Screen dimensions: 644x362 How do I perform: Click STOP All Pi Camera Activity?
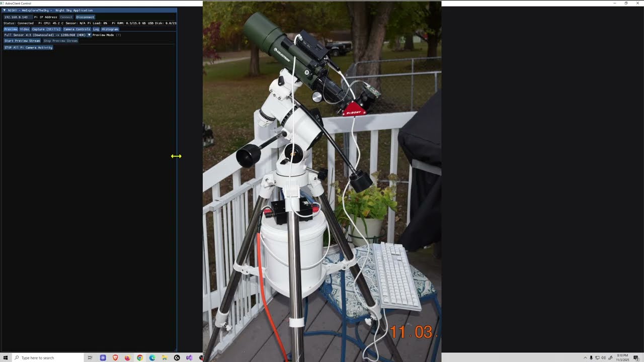[28, 48]
